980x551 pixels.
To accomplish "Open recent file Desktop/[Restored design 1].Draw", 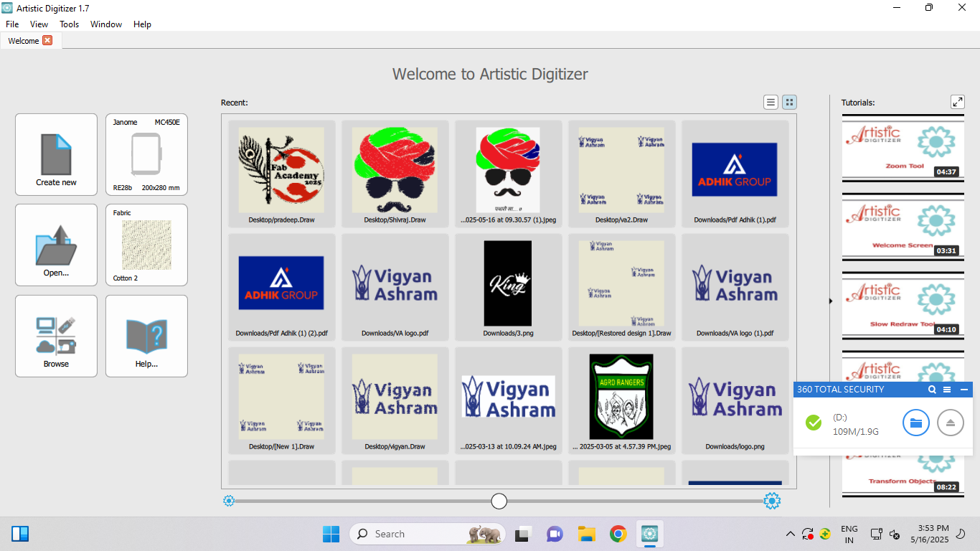I will pyautogui.click(x=622, y=287).
